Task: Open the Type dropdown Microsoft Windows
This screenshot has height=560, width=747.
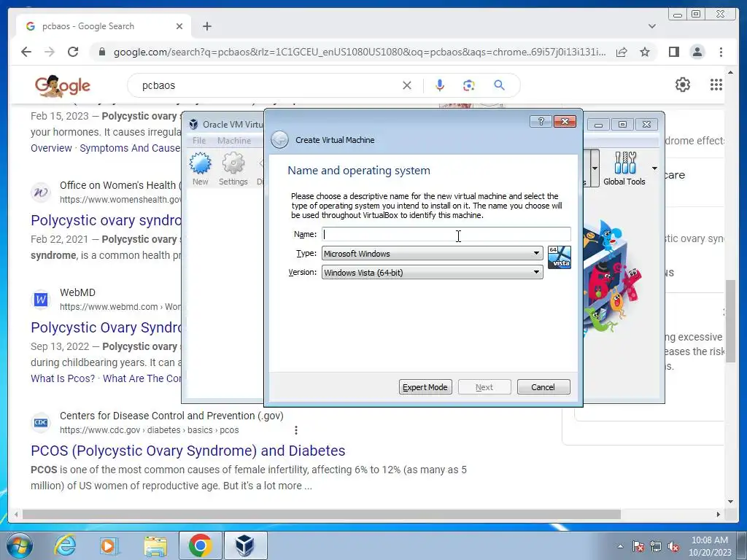Action: [432, 253]
